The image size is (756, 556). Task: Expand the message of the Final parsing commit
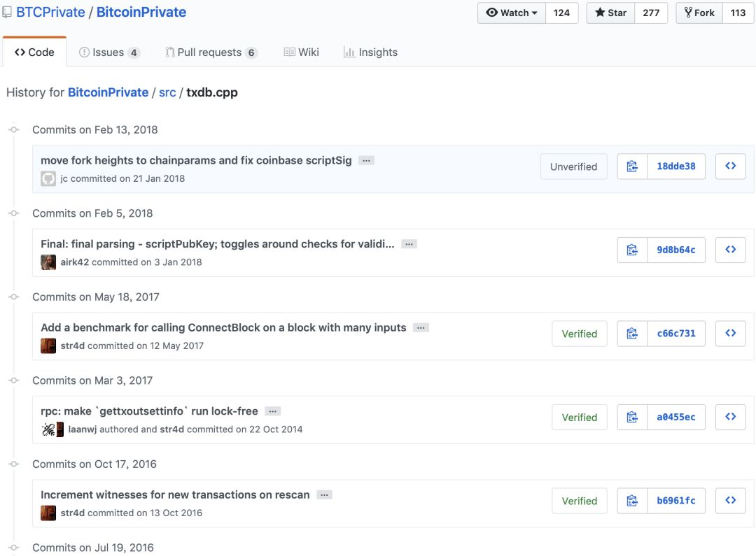click(409, 244)
